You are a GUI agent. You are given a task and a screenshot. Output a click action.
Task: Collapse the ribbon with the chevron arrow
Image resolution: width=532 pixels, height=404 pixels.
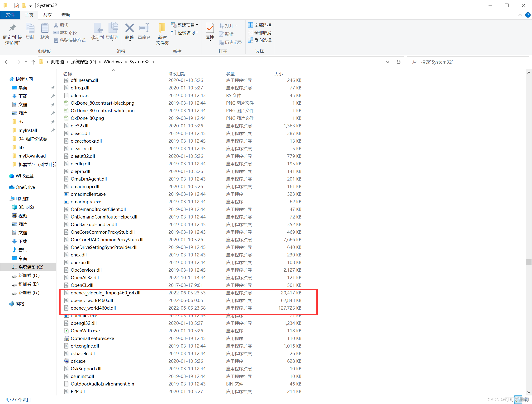tap(520, 15)
